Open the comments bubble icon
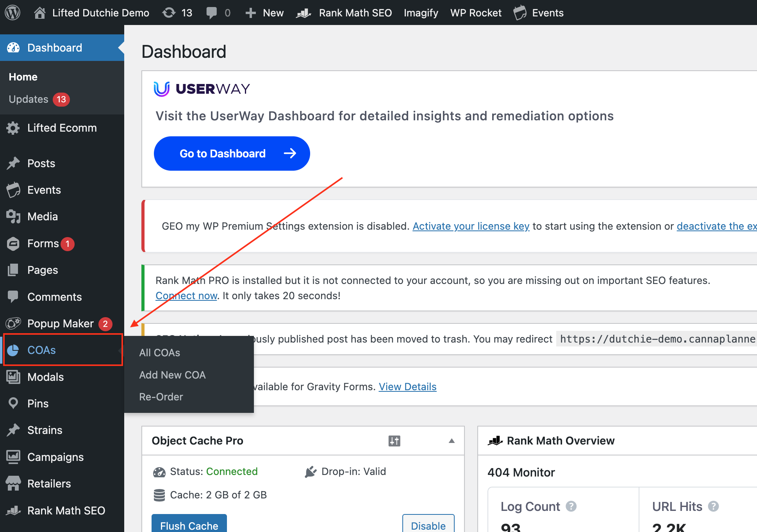The height and width of the screenshot is (532, 757). [x=211, y=12]
